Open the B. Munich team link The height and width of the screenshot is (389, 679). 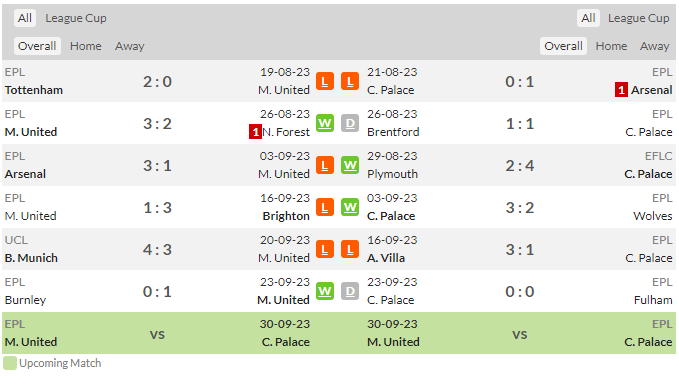click(31, 258)
